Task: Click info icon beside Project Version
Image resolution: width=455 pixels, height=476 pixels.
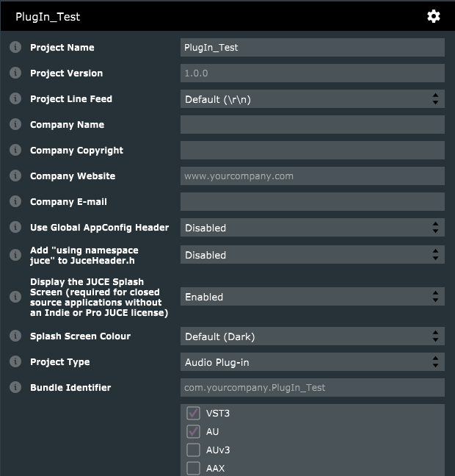Action: [15, 73]
